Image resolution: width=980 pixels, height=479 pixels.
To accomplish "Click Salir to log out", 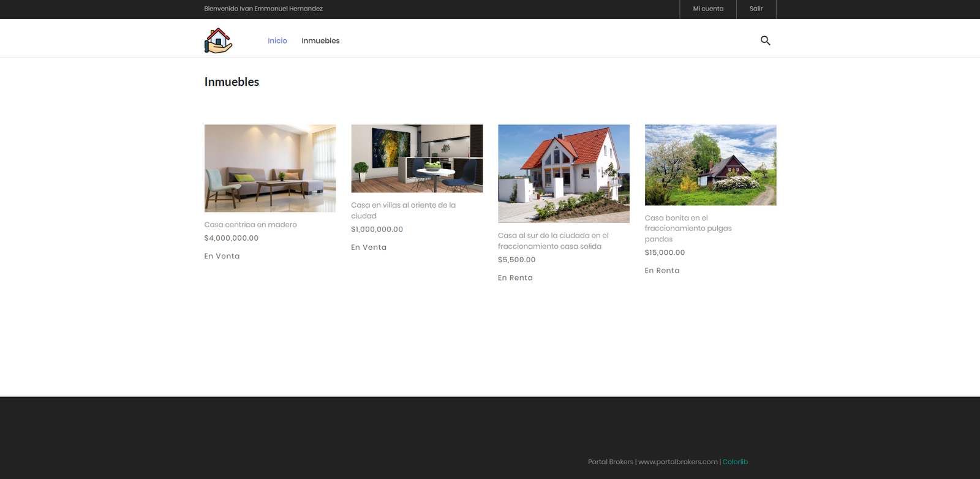I will pyautogui.click(x=756, y=9).
